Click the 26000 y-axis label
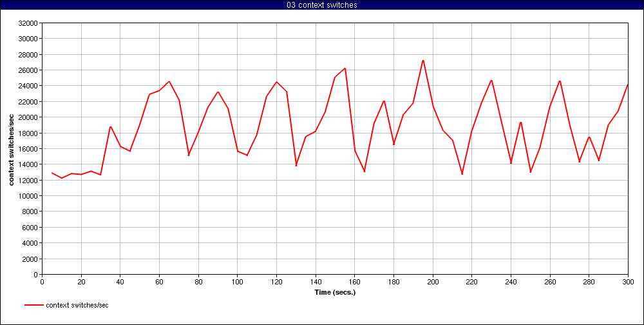 coord(29,70)
